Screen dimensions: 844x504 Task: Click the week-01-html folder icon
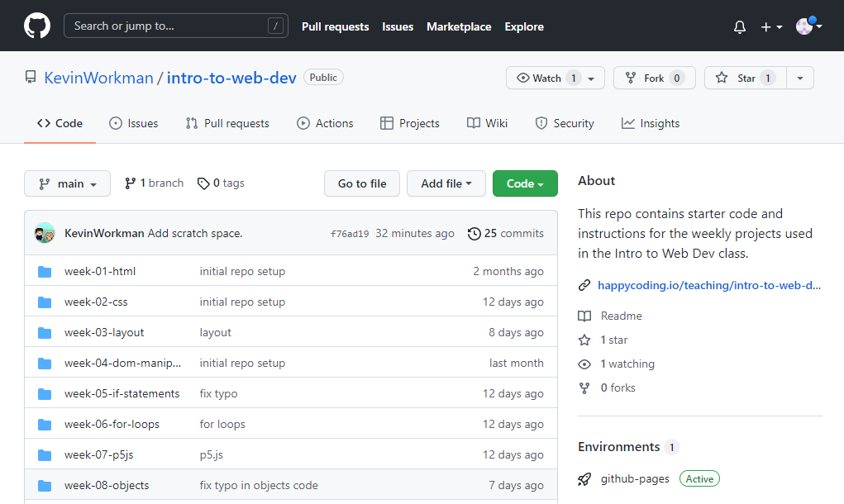tap(45, 272)
